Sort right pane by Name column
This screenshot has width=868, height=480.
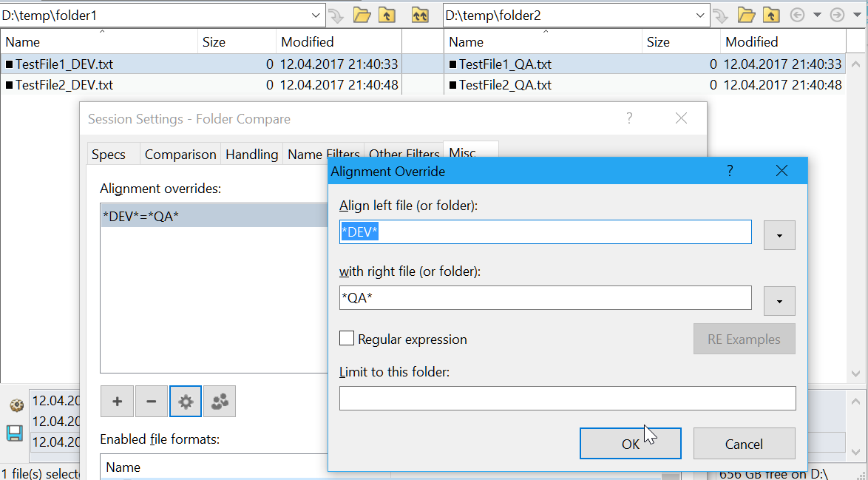tap(543, 41)
